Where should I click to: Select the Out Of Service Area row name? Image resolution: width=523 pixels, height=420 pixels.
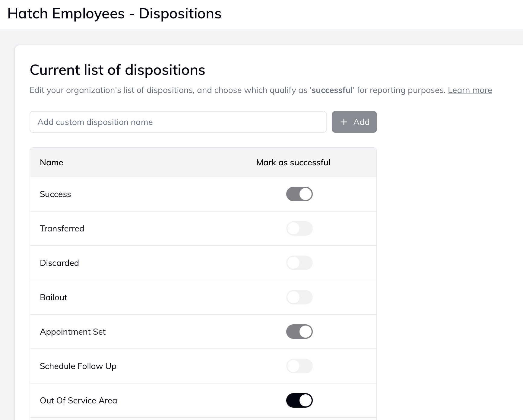tap(78, 400)
